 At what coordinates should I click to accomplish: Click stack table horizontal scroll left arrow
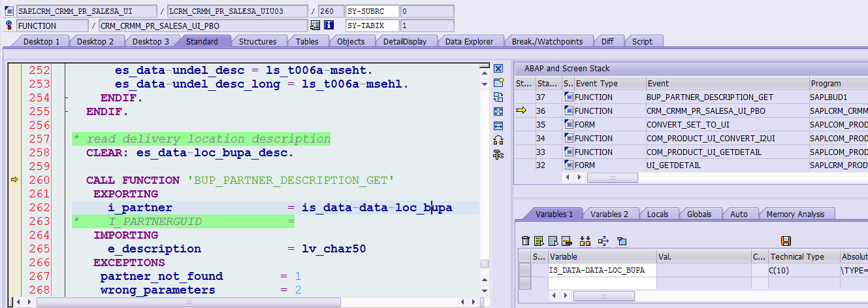coord(568,177)
